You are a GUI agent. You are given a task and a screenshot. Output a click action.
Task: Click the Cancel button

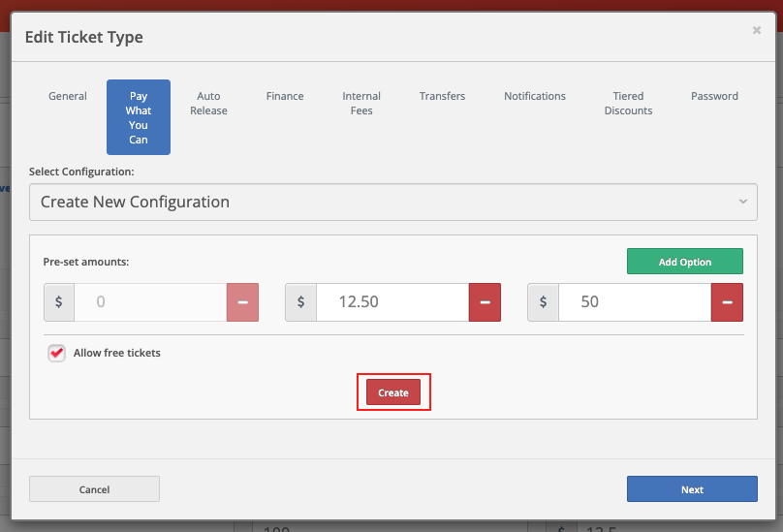[x=94, y=489]
